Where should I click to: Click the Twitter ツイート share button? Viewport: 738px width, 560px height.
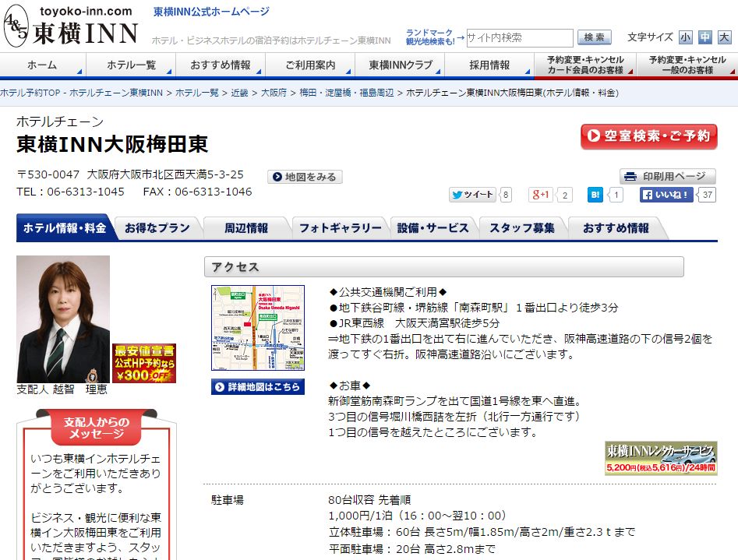click(x=472, y=195)
